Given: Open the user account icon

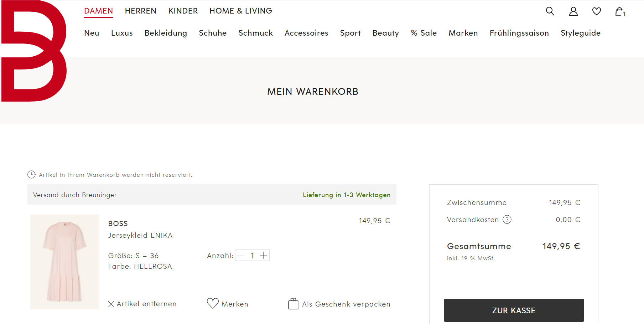Looking at the screenshot, I should tap(573, 11).
